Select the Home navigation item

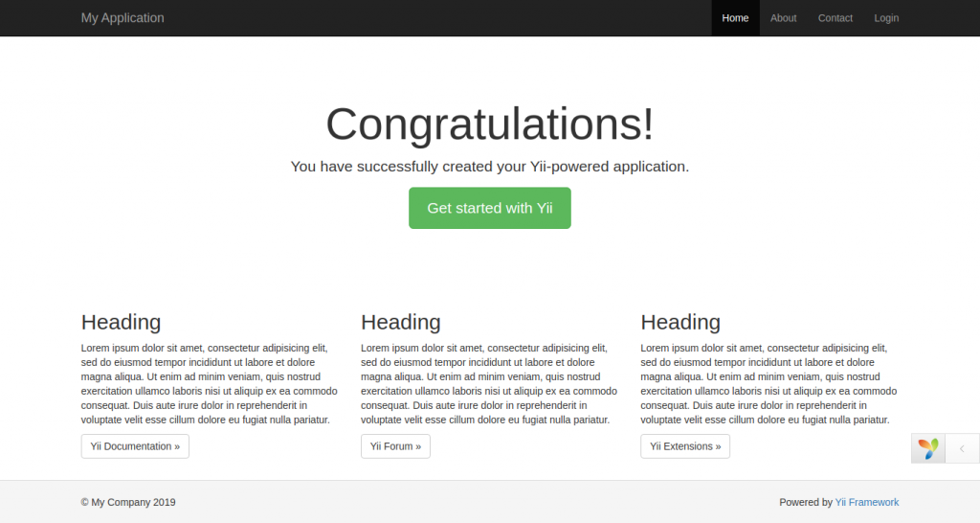tap(735, 18)
